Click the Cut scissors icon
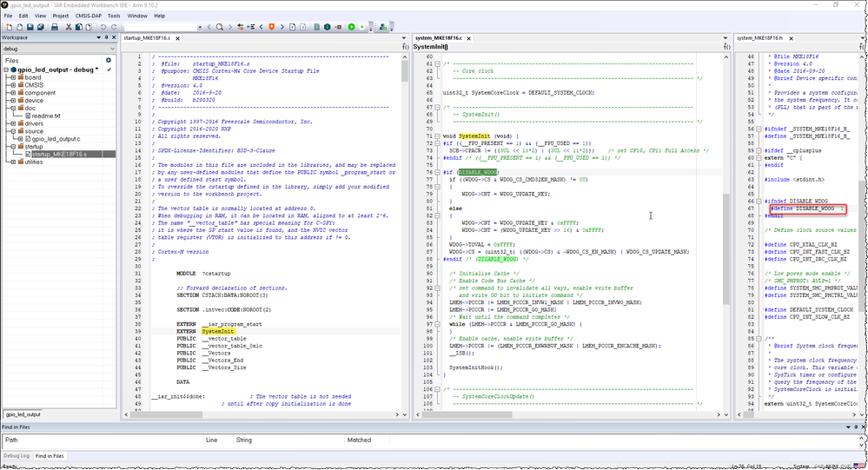The width and height of the screenshot is (868, 470). [69, 27]
